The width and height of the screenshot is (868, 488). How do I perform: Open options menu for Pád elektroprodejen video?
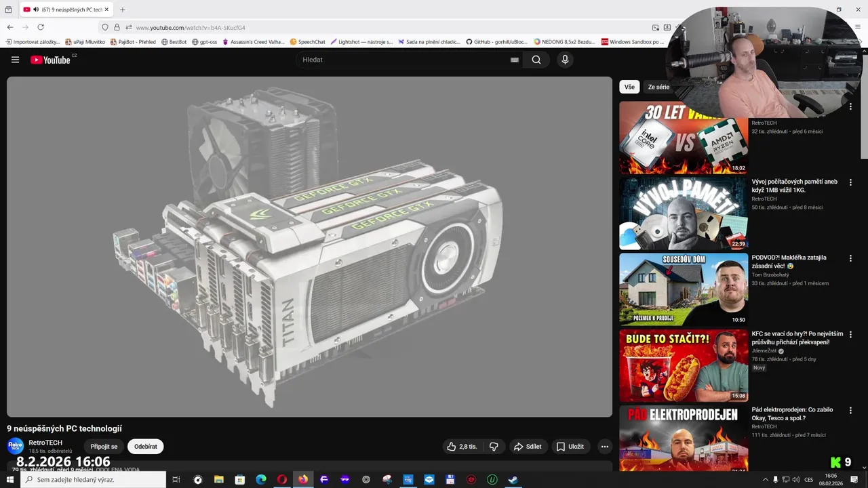pos(850,410)
